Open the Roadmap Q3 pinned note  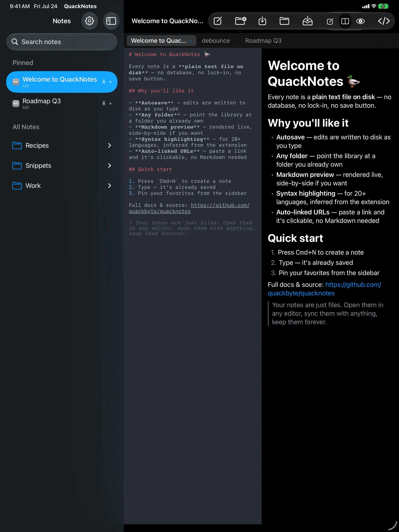[62, 104]
